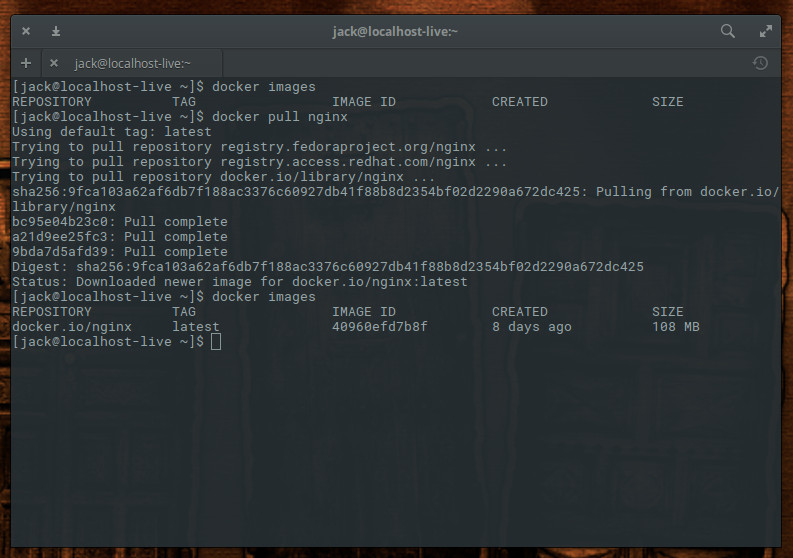Viewport: 793px width, 558px height.
Task: Click the window title jack@localhost-live:~
Action: [395, 31]
